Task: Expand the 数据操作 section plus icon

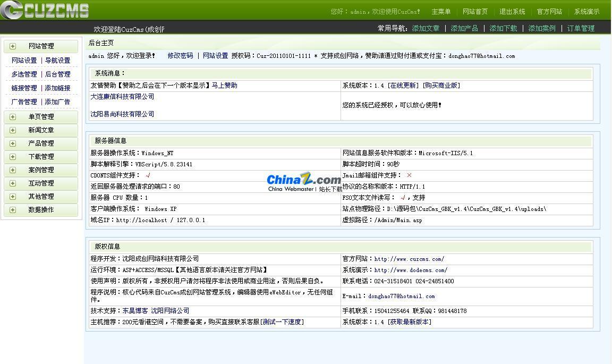Action: click(12, 209)
